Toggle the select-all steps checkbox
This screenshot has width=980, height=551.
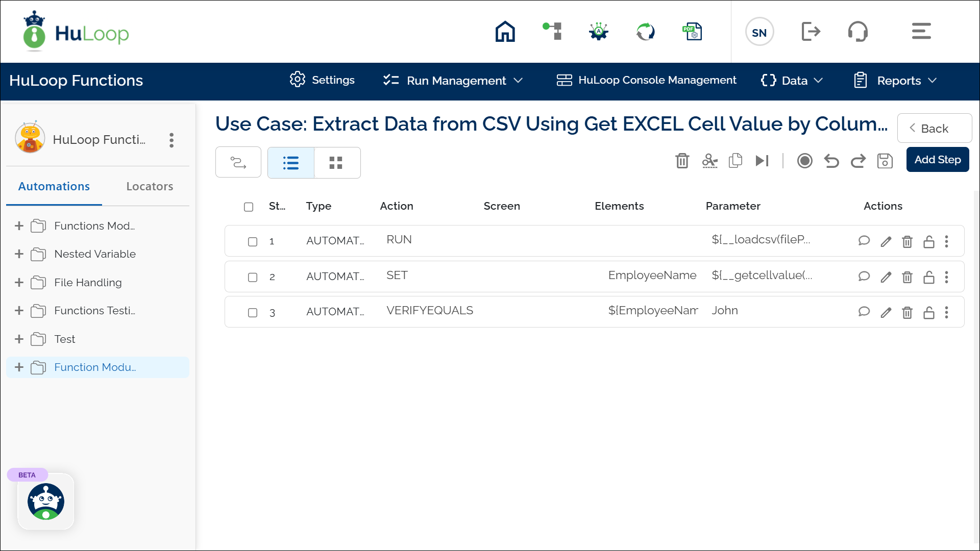[x=249, y=207]
